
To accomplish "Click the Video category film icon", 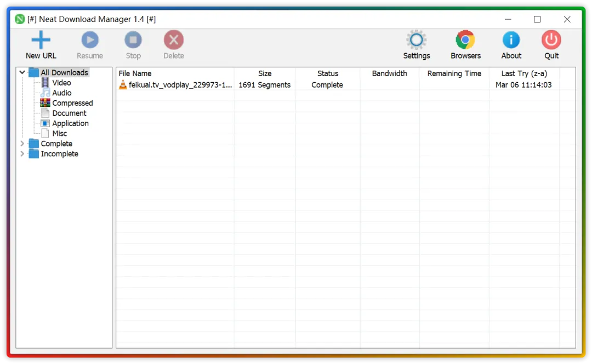I will (x=45, y=82).
